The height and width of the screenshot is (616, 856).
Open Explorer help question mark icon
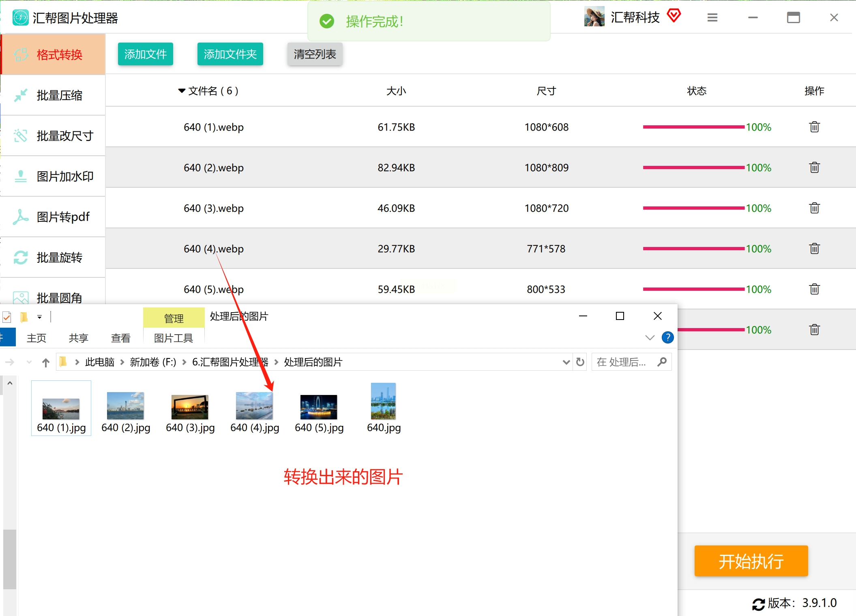pos(667,337)
